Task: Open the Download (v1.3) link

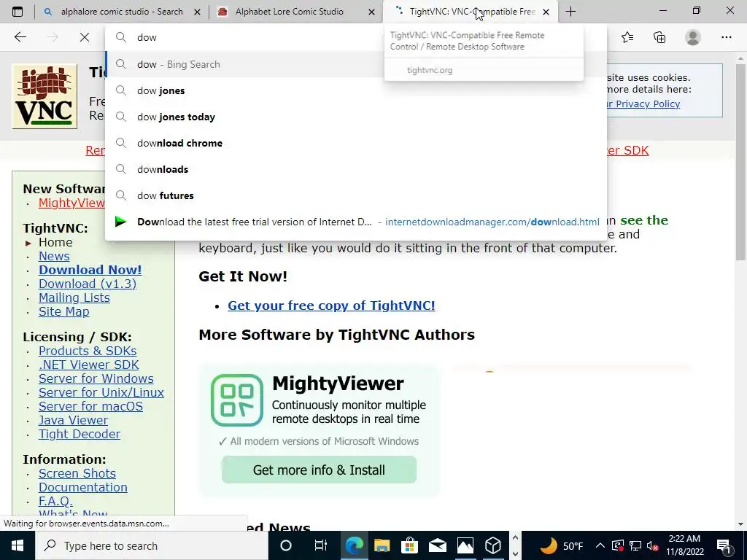Action: [x=88, y=284]
